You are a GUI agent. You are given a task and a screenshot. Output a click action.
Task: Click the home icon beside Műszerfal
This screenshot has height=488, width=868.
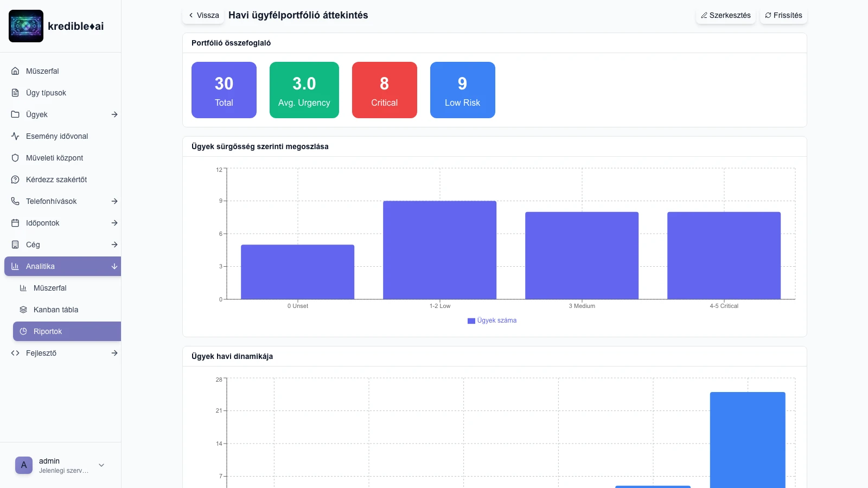click(15, 71)
